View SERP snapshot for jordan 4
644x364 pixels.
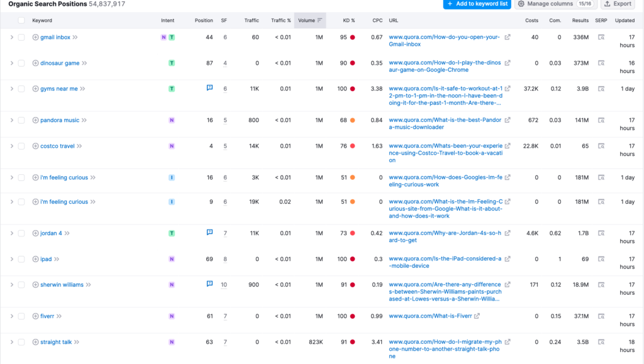601,233
